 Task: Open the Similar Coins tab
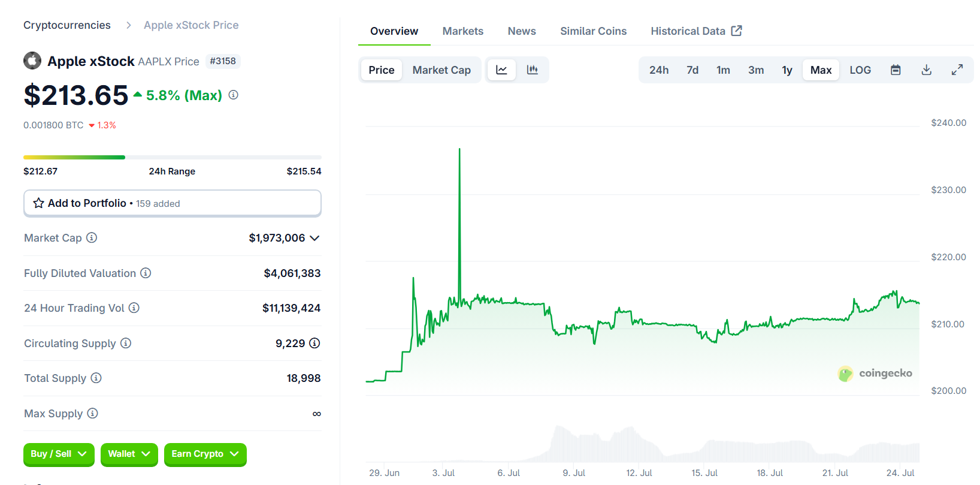(593, 31)
